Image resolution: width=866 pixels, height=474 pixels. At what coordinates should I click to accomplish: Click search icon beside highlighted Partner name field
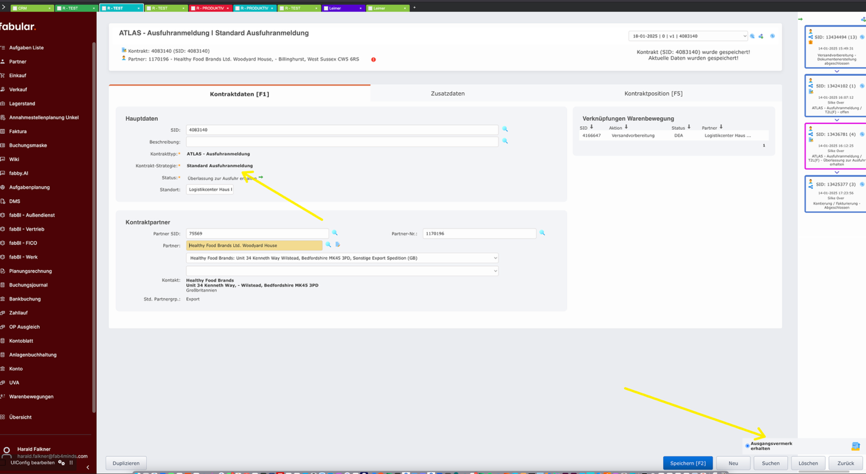(328, 245)
